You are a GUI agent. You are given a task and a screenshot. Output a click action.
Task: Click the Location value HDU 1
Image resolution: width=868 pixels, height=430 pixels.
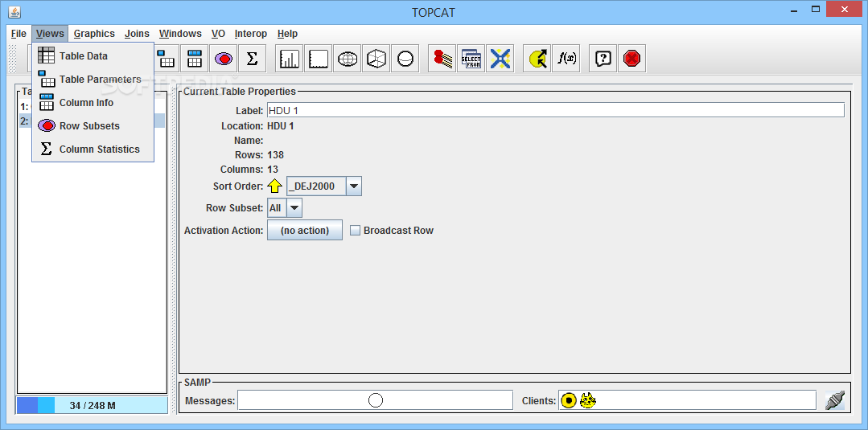(280, 126)
